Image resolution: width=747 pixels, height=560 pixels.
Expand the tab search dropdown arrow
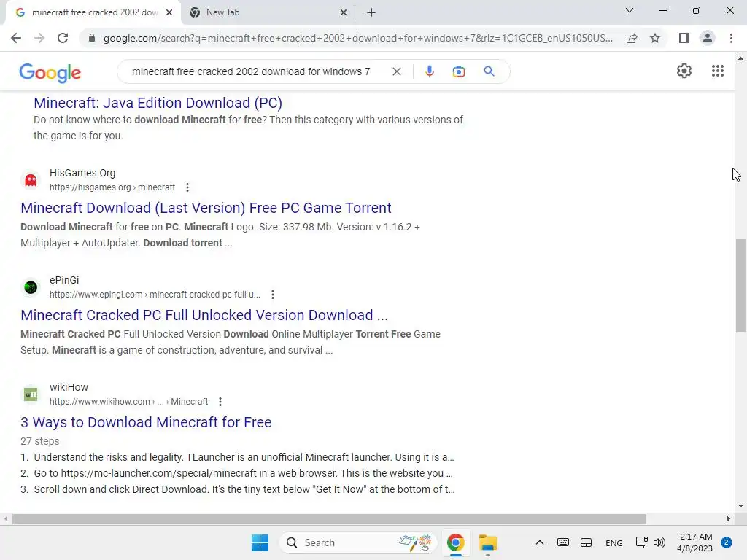point(630,11)
